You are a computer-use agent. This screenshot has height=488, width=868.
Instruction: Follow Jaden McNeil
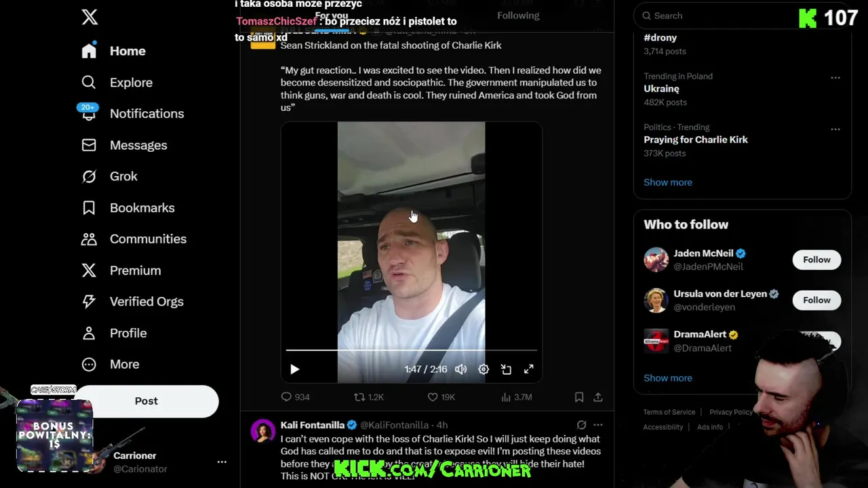pos(816,260)
